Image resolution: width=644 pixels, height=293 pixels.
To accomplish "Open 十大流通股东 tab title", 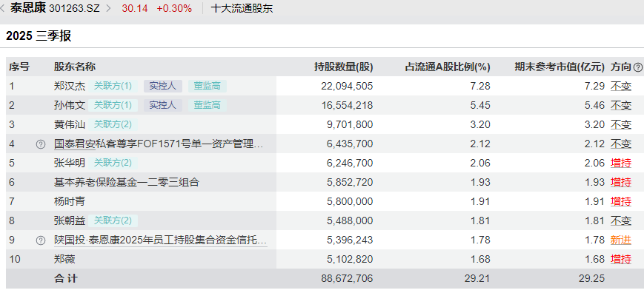I will point(242,9).
